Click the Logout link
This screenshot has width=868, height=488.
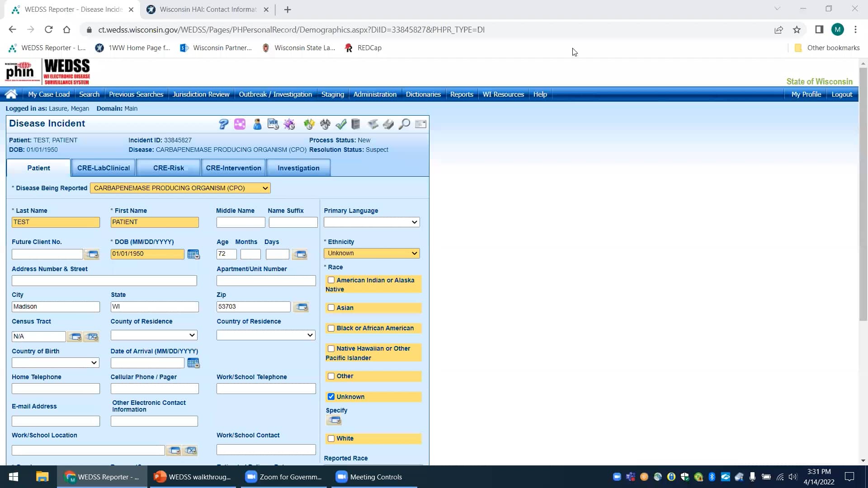pyautogui.click(x=842, y=94)
